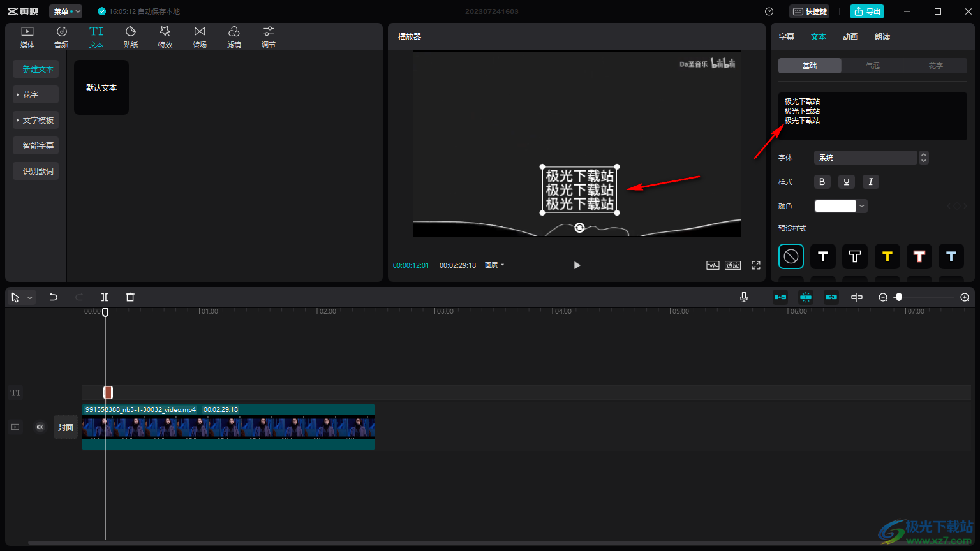Viewport: 980px width, 551px height.
Task: Open the 快捷键 shortcuts button
Action: point(810,11)
